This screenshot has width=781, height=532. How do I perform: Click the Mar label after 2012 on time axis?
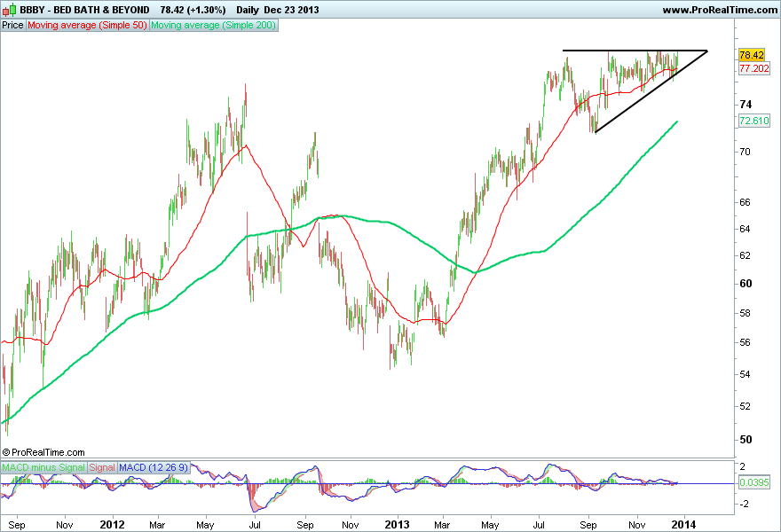pyautogui.click(x=157, y=525)
